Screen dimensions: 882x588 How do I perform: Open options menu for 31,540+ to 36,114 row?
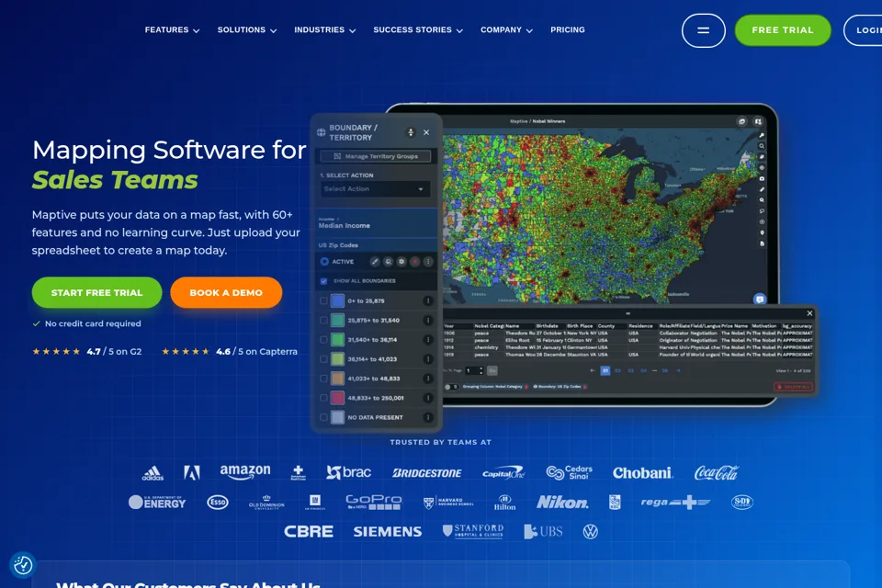point(428,340)
